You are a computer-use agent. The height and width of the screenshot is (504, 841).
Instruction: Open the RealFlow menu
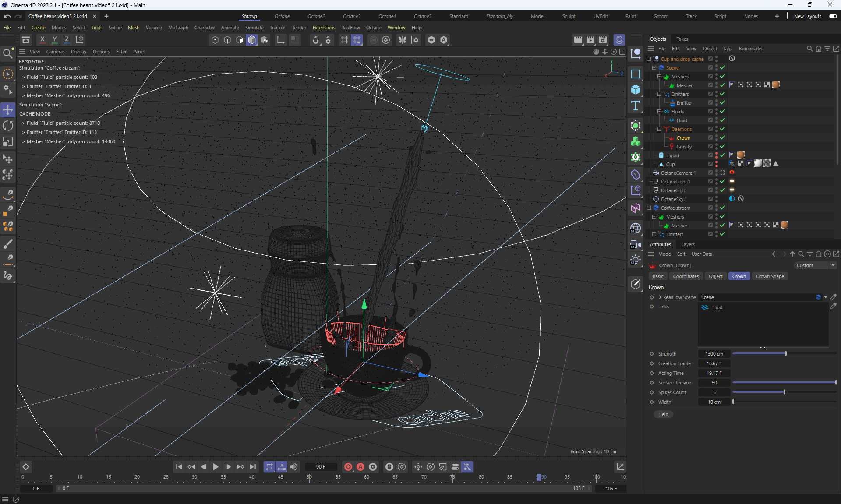point(350,28)
